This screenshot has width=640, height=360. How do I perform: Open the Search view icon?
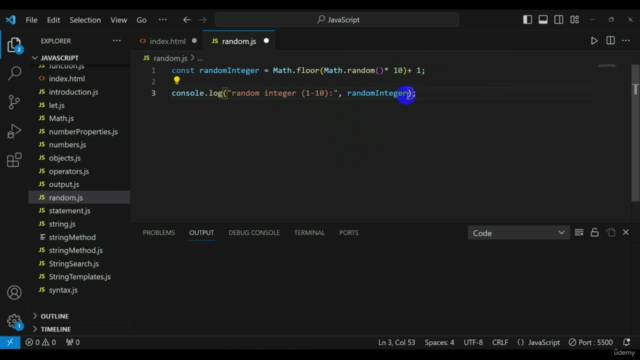pos(14,73)
